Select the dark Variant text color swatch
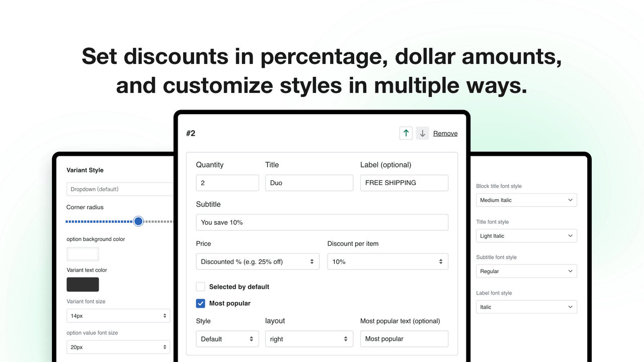Screen dimensions: 644x362 click(83, 284)
